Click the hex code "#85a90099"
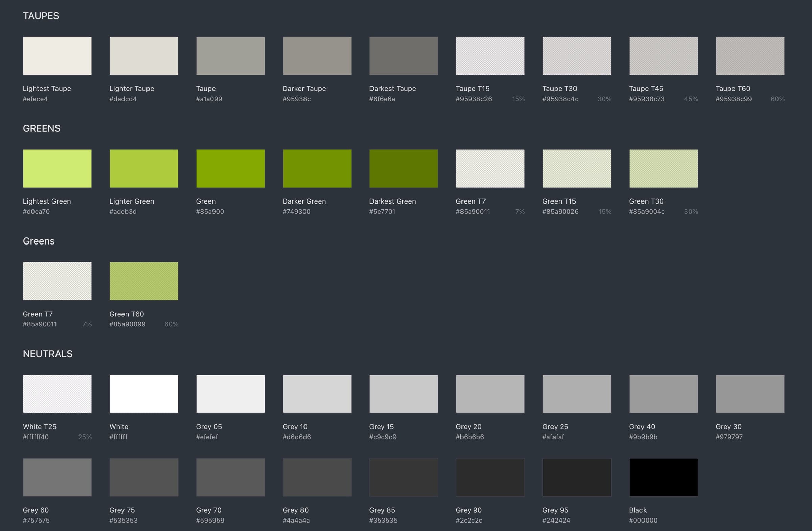The image size is (812, 531). 128,324
